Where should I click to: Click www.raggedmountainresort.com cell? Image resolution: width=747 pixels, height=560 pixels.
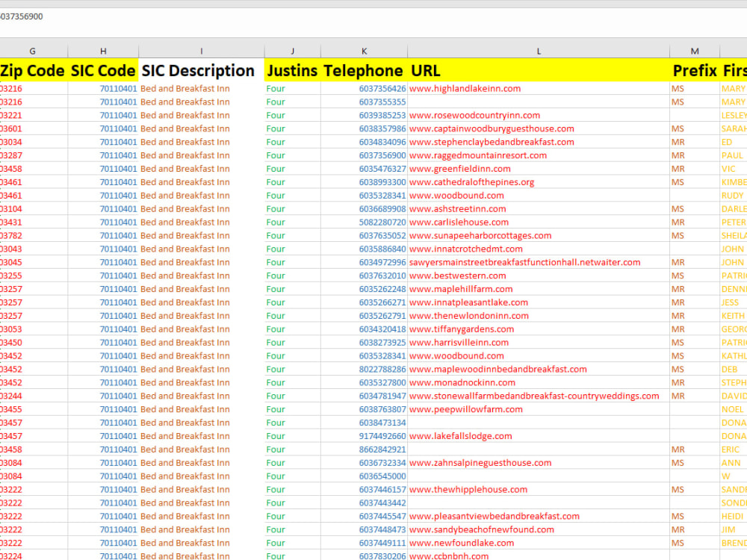(x=539, y=155)
